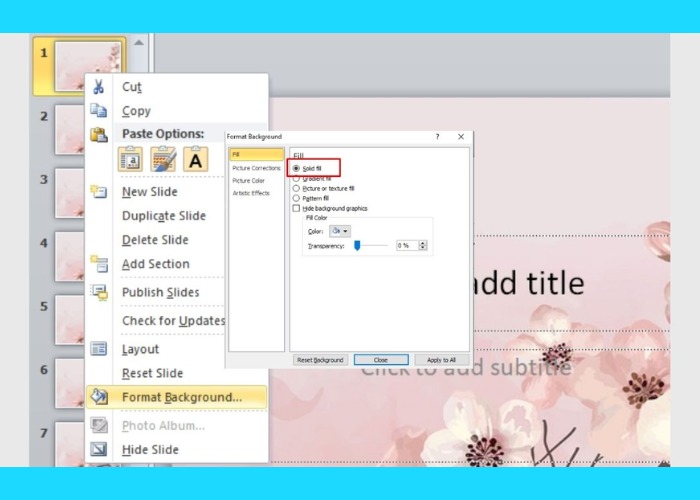The width and height of the screenshot is (700, 500).
Task: Enable Hide background graphics checkbox
Action: click(x=296, y=208)
